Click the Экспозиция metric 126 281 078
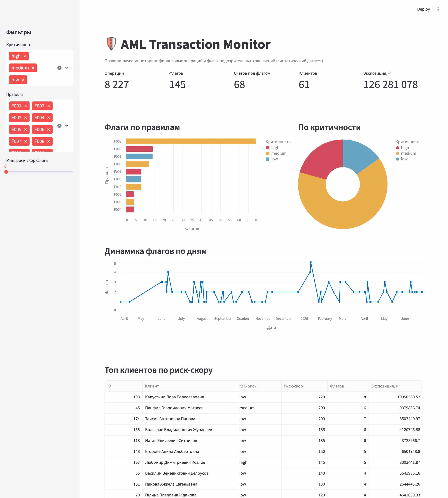Image resolution: width=448 pixels, height=498 pixels. pyautogui.click(x=390, y=85)
